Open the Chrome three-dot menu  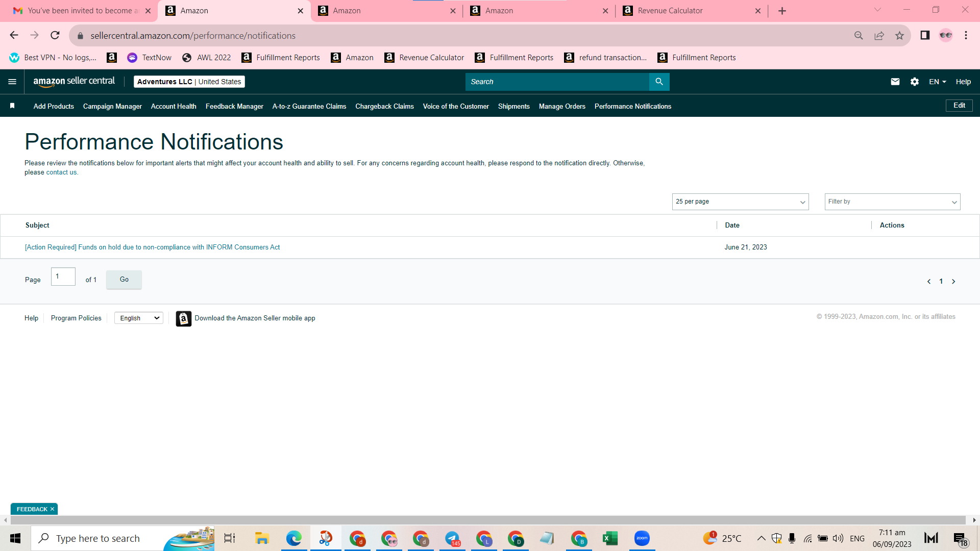(966, 35)
